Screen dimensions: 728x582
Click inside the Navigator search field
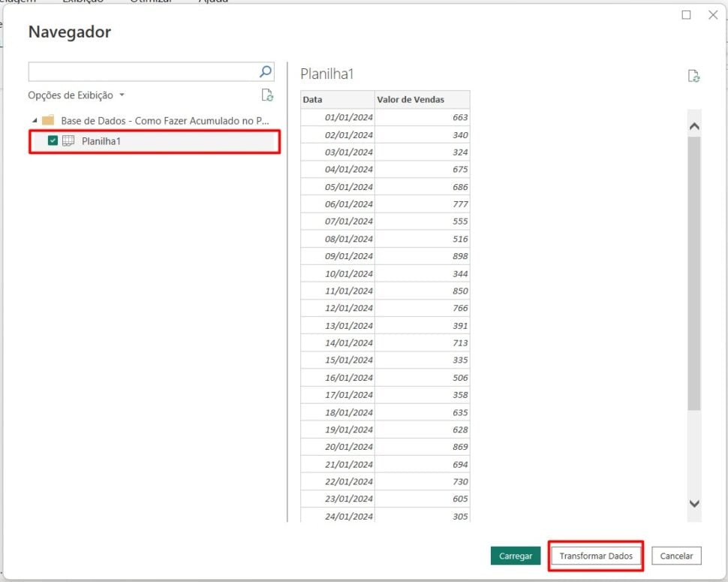click(135, 71)
